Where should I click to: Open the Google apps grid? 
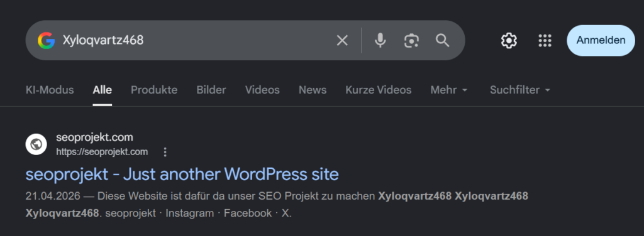coord(545,41)
